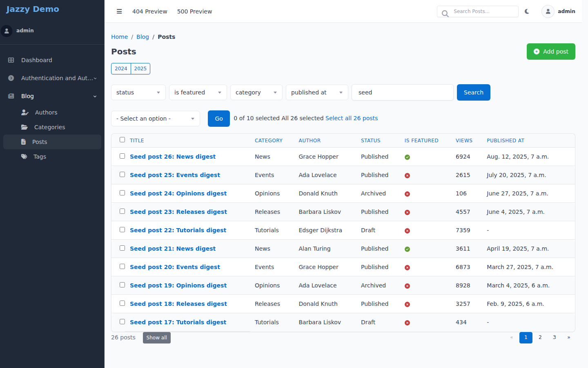The height and width of the screenshot is (368, 588).
Task: Open the category filter dropdown
Action: point(256,92)
